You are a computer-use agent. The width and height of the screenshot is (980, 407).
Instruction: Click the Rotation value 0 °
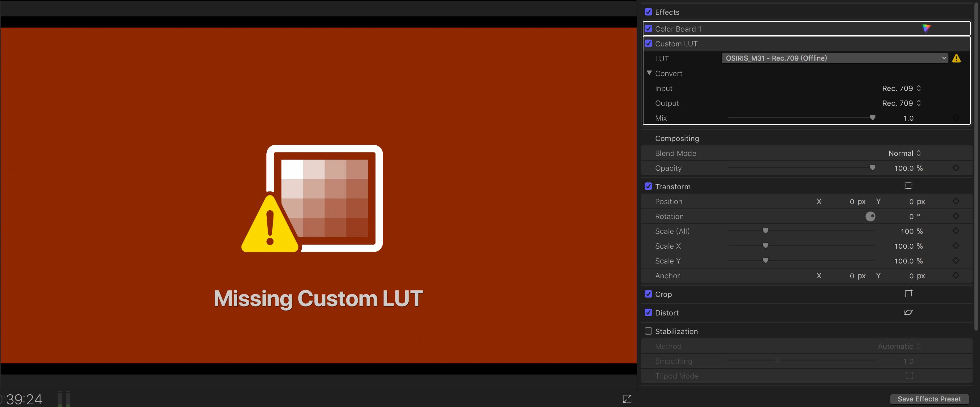(914, 216)
